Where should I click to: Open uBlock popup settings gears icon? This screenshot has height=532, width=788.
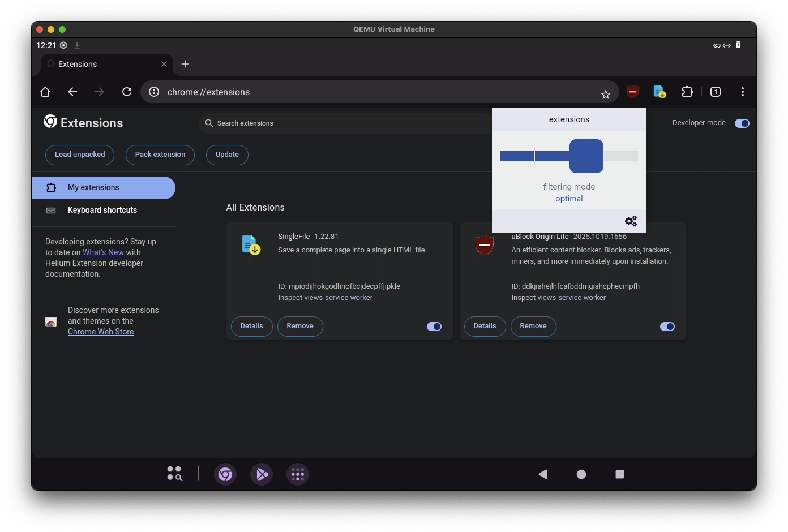click(x=631, y=221)
